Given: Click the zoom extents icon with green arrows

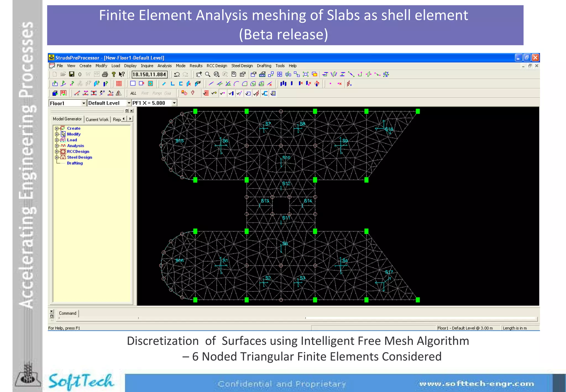Looking at the screenshot, I should (306, 74).
